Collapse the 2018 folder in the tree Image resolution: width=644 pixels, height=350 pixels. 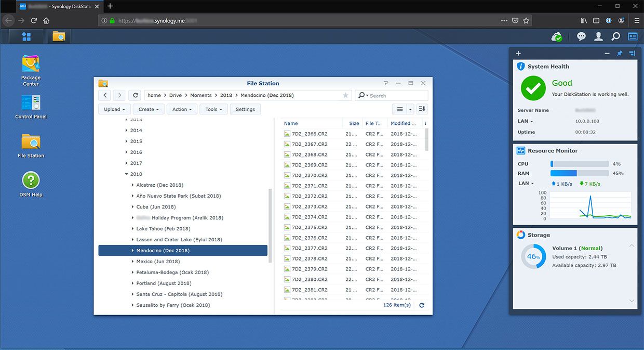127,174
